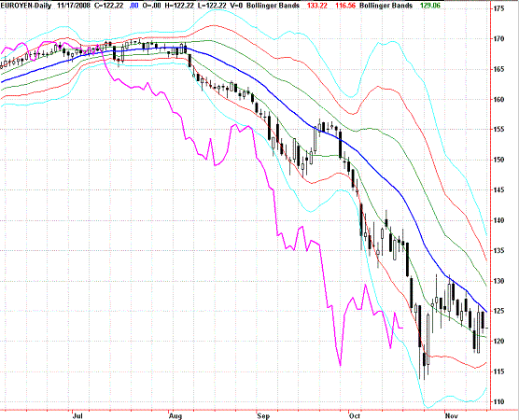Click the Sep label on time axis

[263, 415]
